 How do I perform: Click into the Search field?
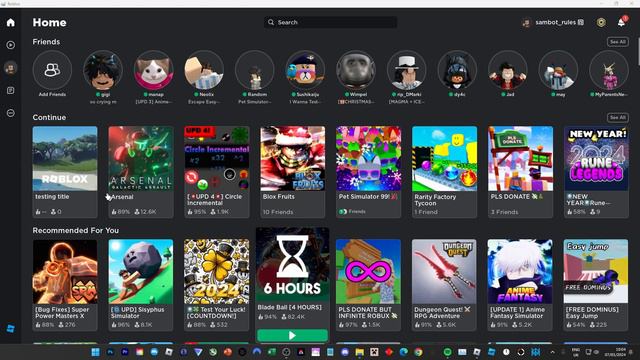click(x=331, y=22)
